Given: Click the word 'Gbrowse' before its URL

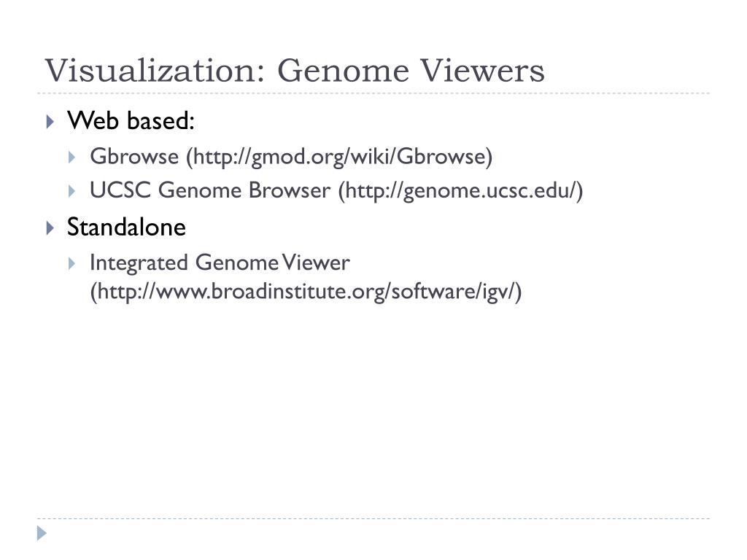Looking at the screenshot, I should pos(134,157).
